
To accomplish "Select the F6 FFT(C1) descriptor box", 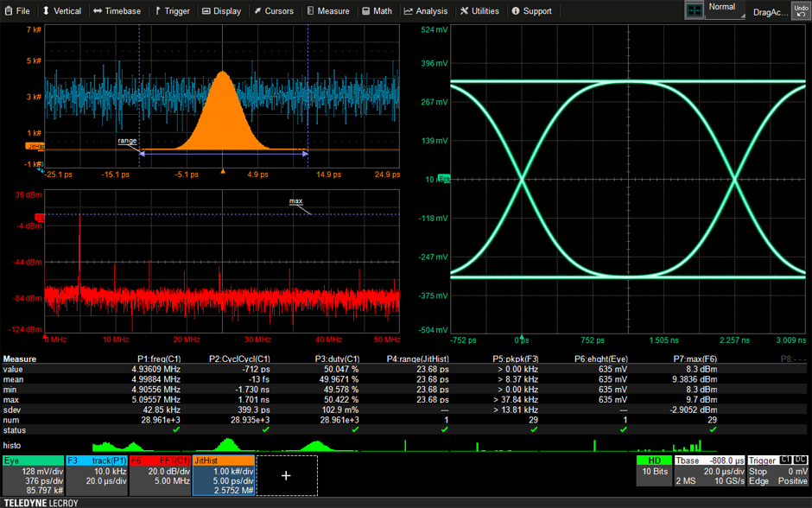I will coord(160,475).
